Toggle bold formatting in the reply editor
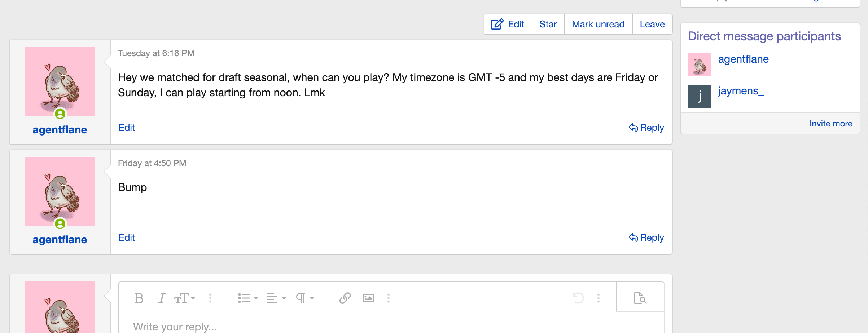868x333 pixels. [x=139, y=298]
